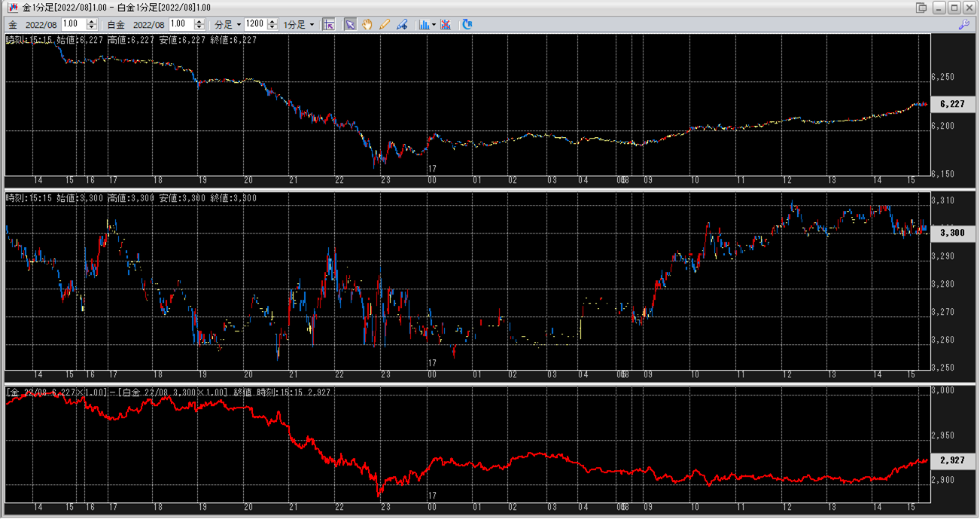Open dropdown arrow beside bar chart icon

point(434,24)
